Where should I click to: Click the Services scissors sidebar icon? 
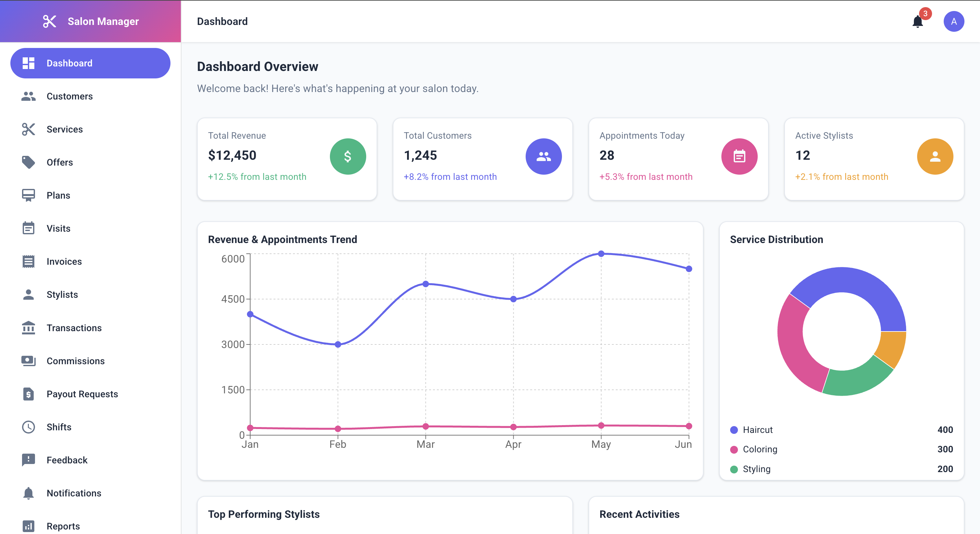click(29, 129)
